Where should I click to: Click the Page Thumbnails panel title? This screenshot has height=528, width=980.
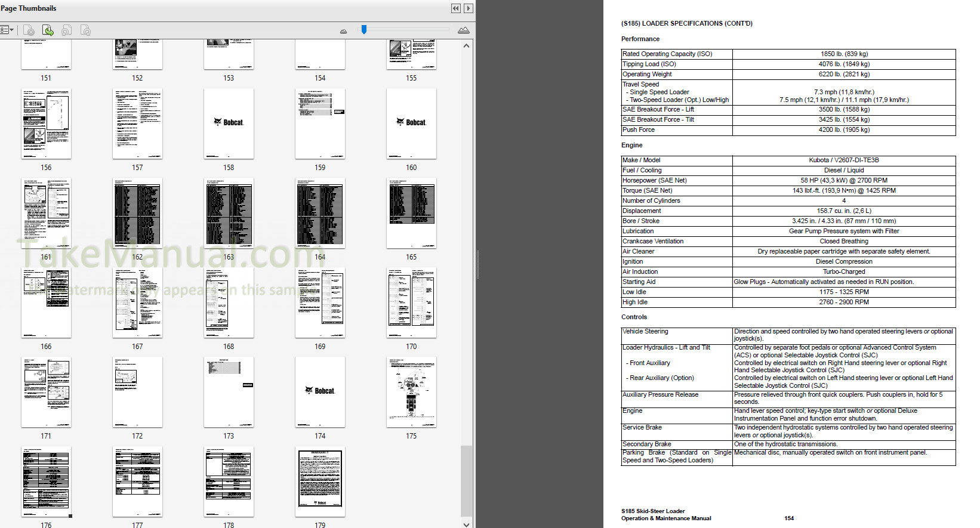(29, 8)
